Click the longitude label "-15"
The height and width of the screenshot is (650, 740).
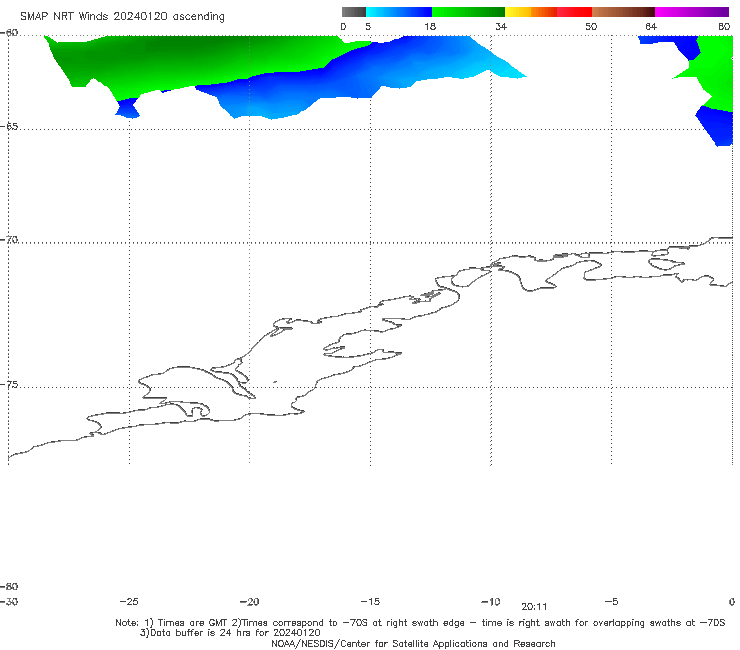[370, 602]
